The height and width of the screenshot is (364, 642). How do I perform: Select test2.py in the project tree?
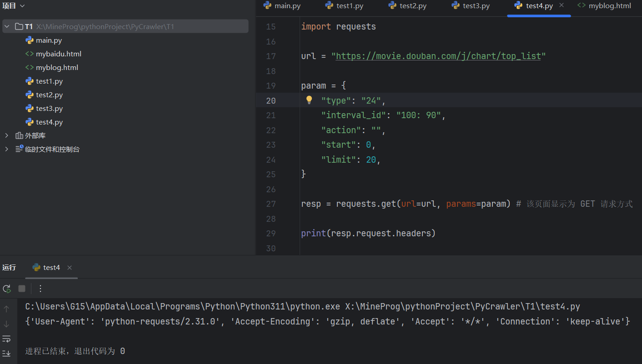click(x=49, y=95)
